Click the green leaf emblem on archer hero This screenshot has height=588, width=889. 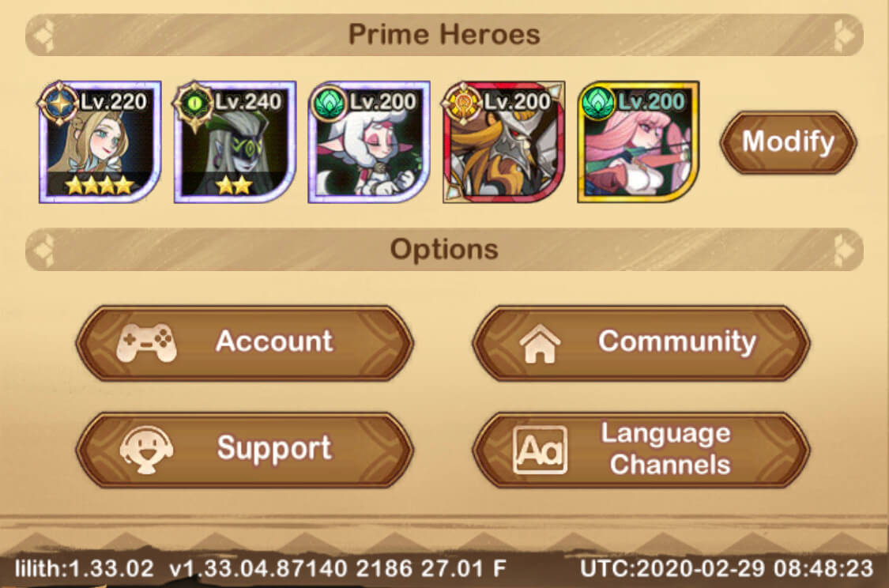pyautogui.click(x=597, y=104)
